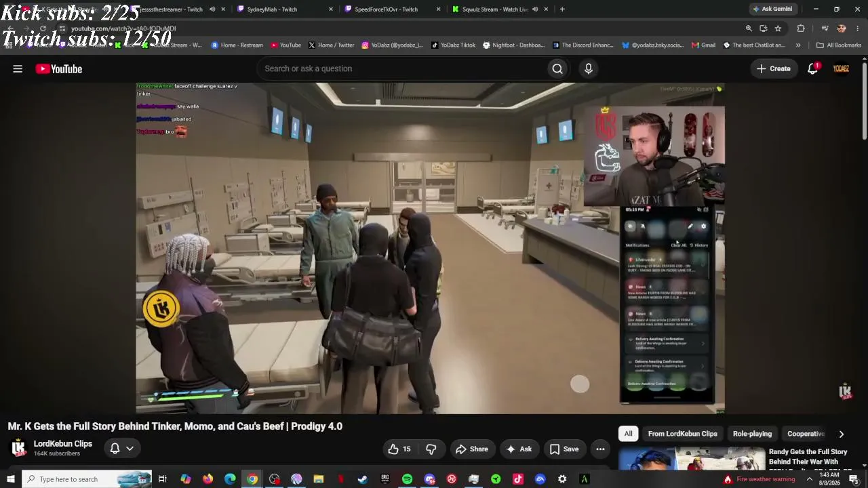Open Microsoft Edge from the taskbar
868x488 pixels.
pyautogui.click(x=230, y=479)
